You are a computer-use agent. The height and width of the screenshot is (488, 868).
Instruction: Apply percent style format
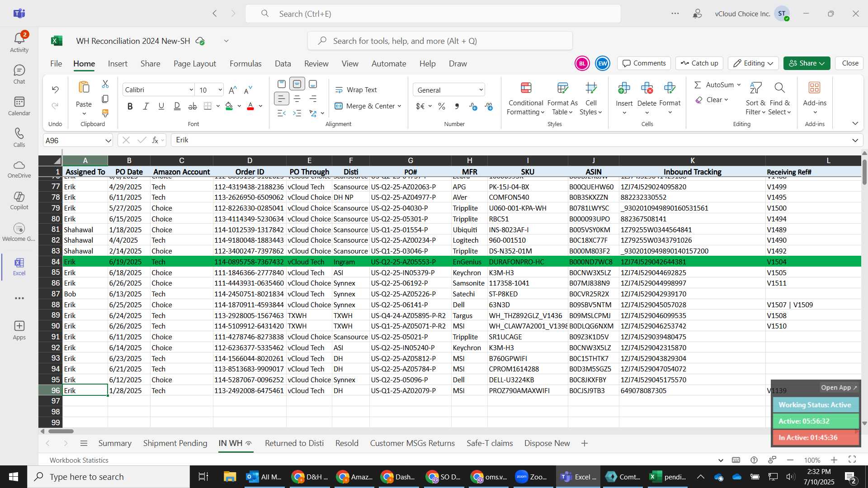pyautogui.click(x=442, y=106)
